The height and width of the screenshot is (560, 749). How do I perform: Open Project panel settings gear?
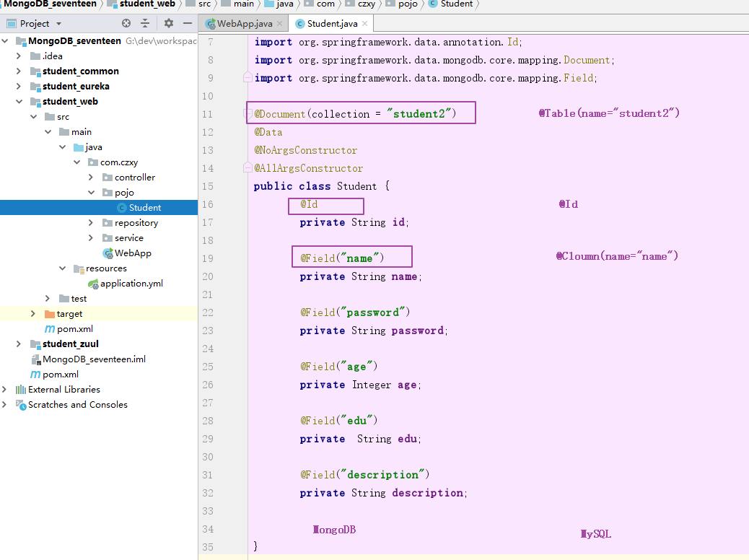[169, 23]
